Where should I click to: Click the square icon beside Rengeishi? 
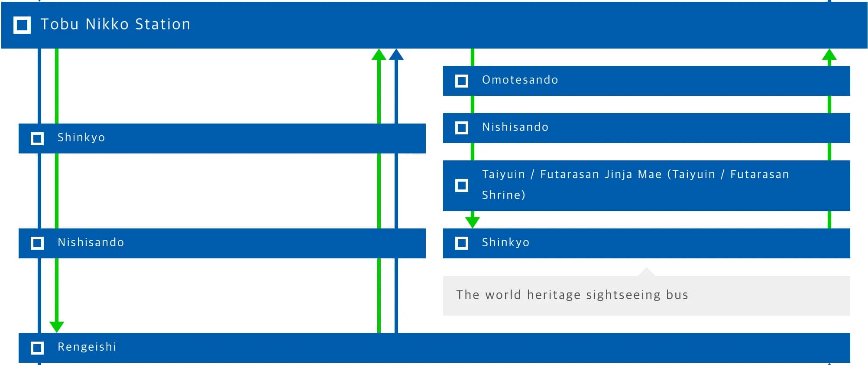coord(37,348)
